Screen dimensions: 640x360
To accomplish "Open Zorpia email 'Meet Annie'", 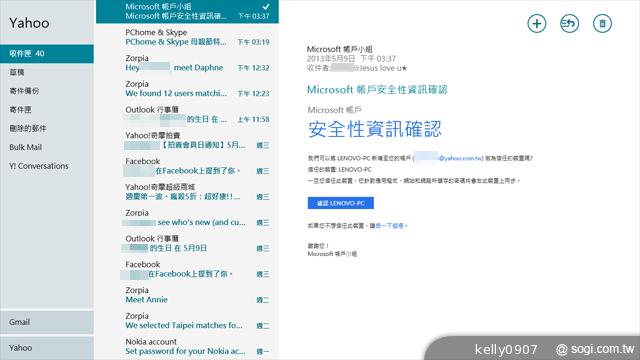I will pos(187,295).
